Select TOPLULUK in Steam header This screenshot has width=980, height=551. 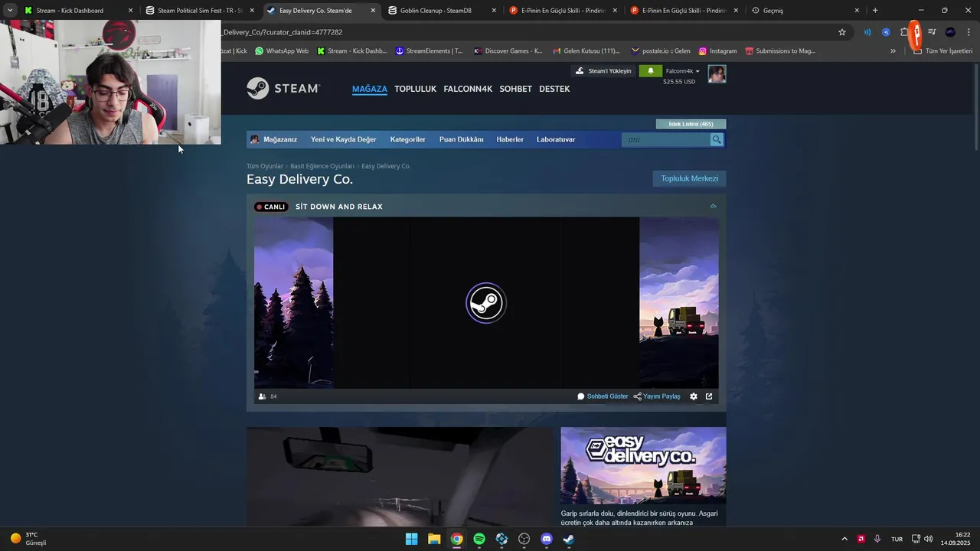(415, 89)
